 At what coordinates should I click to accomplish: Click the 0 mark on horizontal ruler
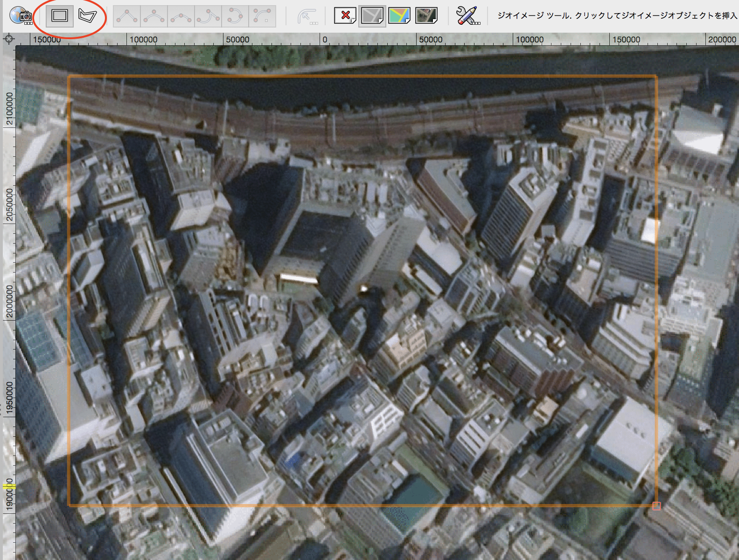(324, 40)
